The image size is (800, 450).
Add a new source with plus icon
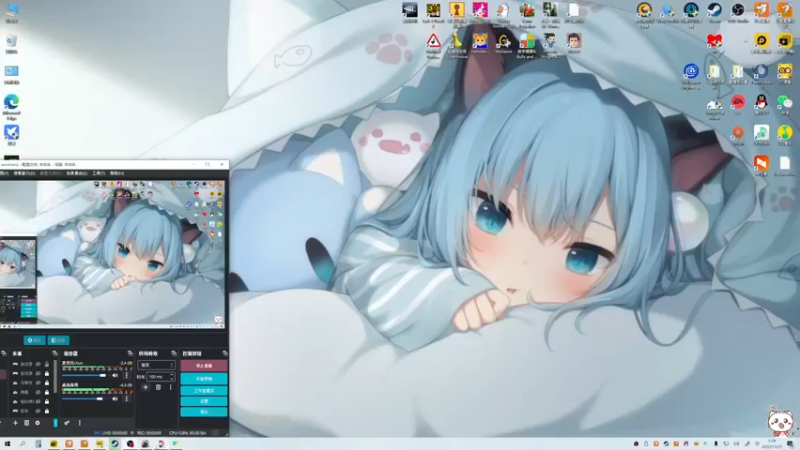pyautogui.click(x=15, y=423)
